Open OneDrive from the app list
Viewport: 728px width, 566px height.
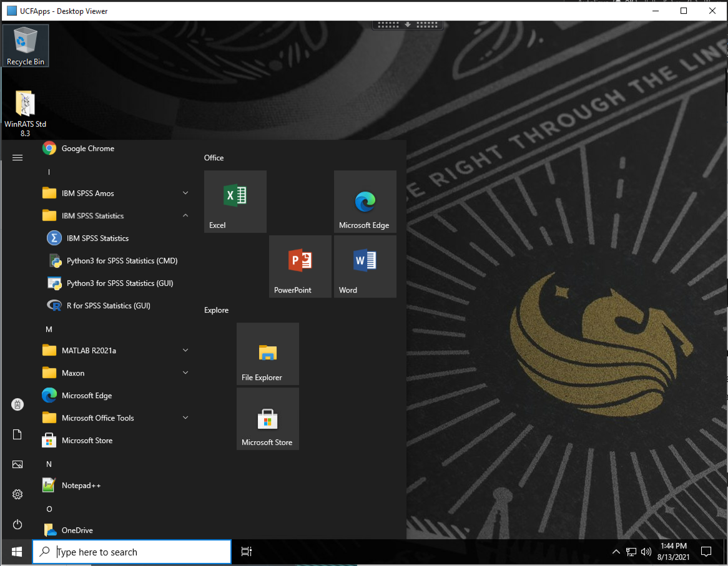pos(115,530)
